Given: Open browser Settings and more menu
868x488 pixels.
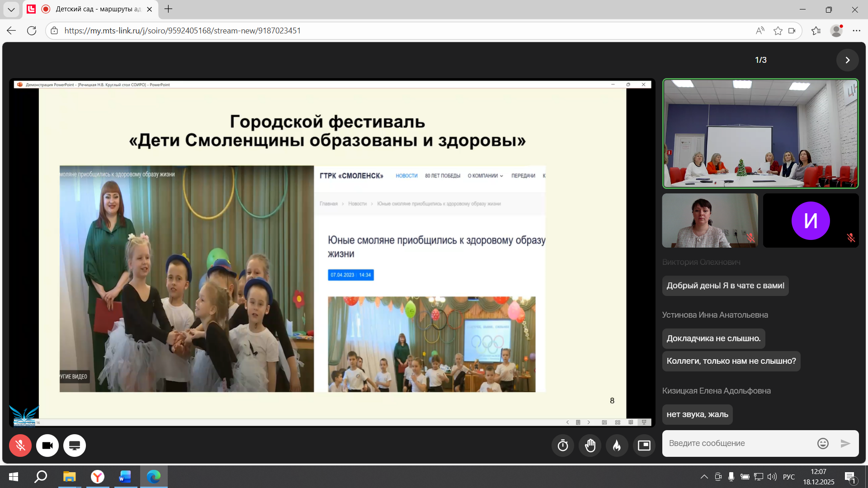Looking at the screenshot, I should (856, 31).
